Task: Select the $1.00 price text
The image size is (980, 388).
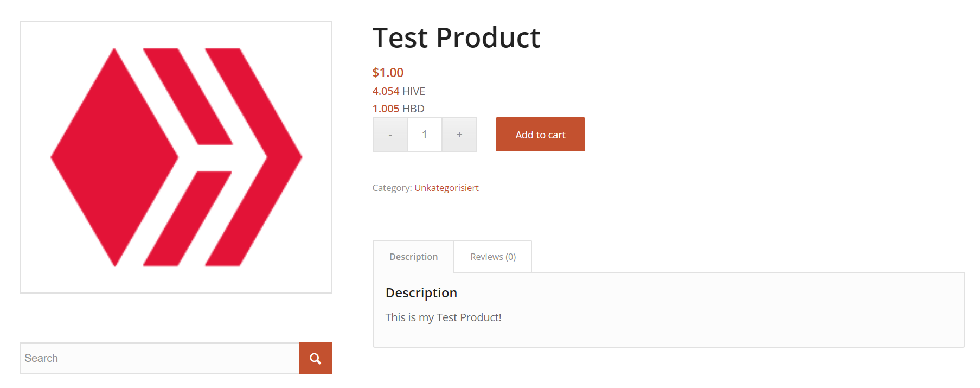Action: tap(388, 73)
